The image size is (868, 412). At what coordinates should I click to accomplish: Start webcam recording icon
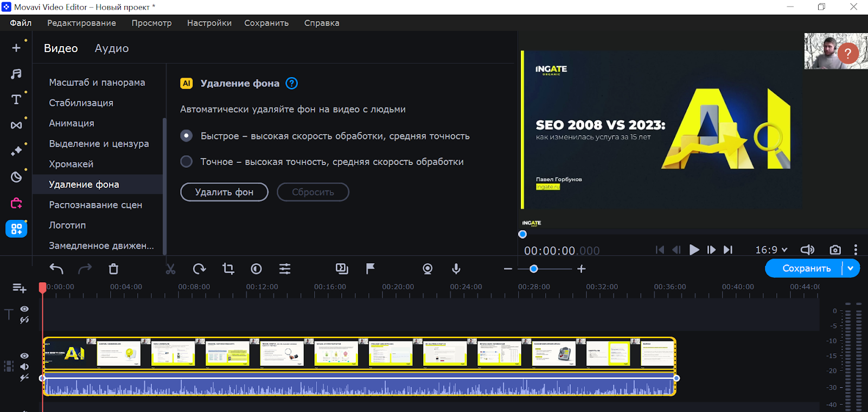[427, 269]
